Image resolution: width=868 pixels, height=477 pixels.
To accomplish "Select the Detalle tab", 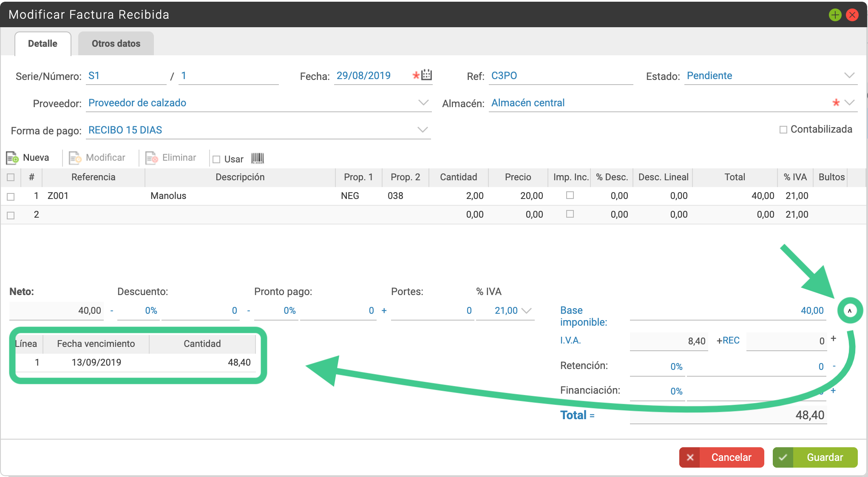I will click(43, 43).
